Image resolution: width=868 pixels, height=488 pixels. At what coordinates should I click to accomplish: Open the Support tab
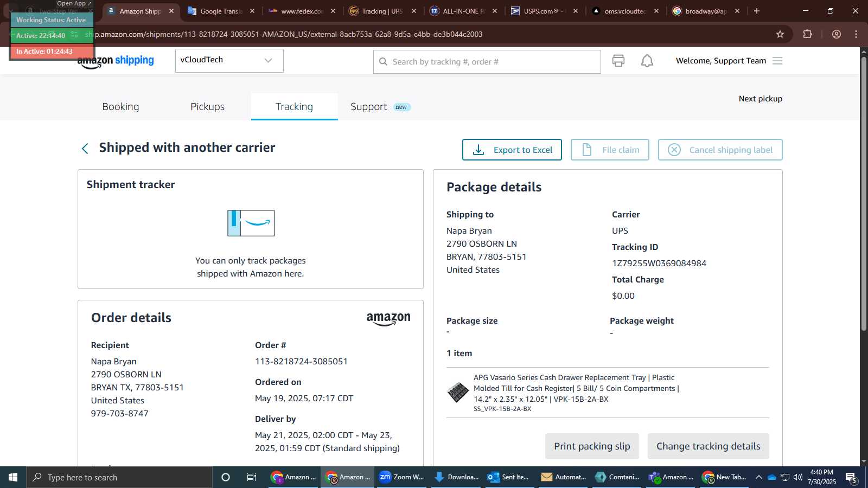pyautogui.click(x=369, y=107)
